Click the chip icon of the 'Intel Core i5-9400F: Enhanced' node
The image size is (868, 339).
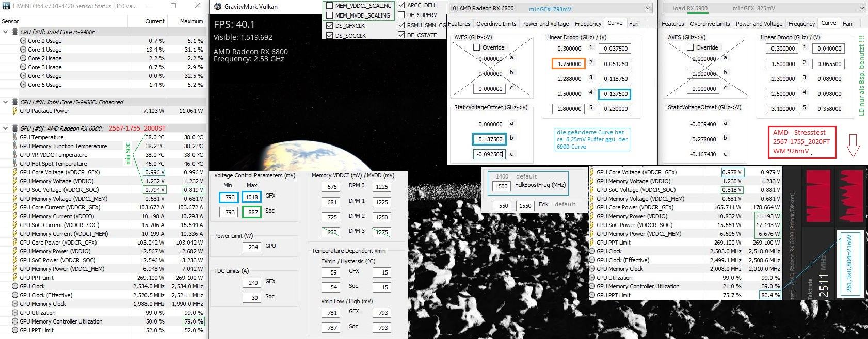[15, 102]
